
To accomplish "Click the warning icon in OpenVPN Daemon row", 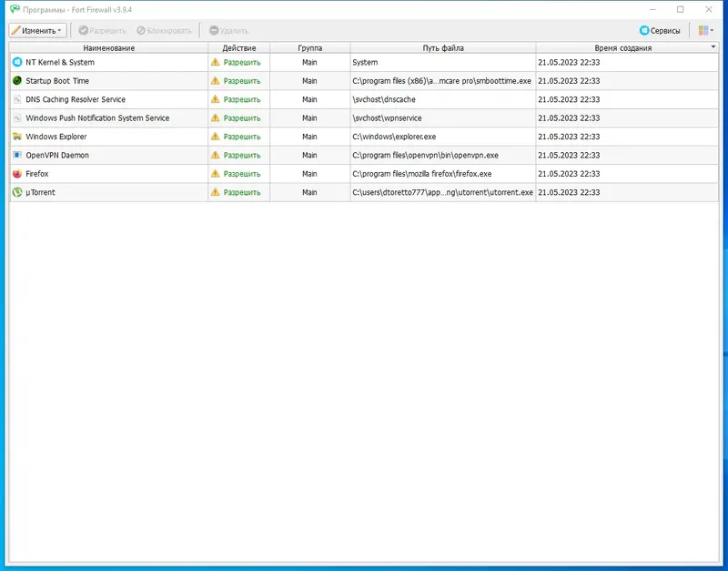I will 215,155.
